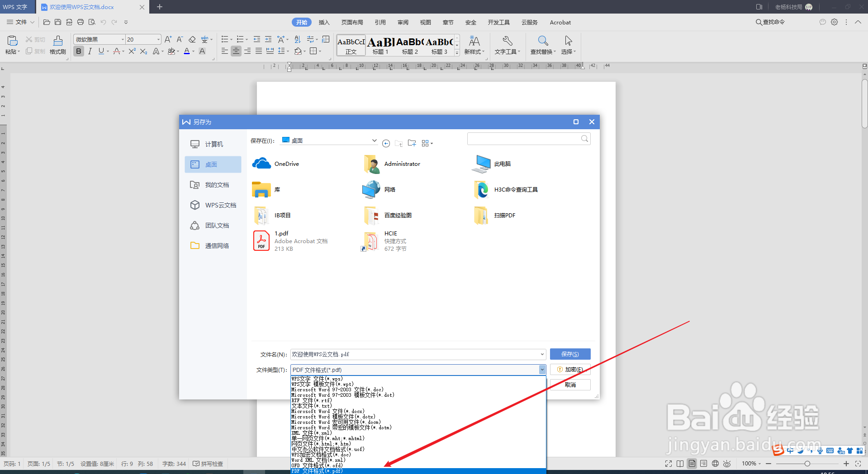Decrease font size with the A- icon
The height and width of the screenshot is (474, 868).
click(x=180, y=39)
